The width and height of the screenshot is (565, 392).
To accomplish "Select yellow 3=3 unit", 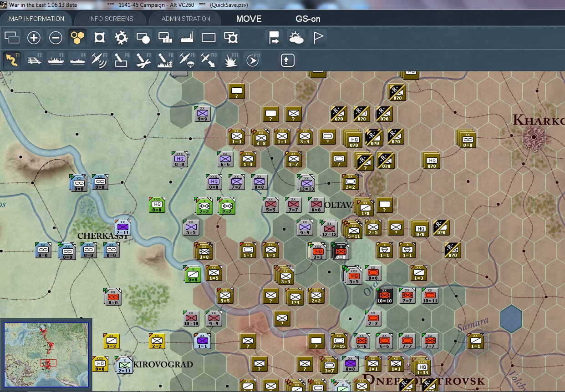I will 112,341.
